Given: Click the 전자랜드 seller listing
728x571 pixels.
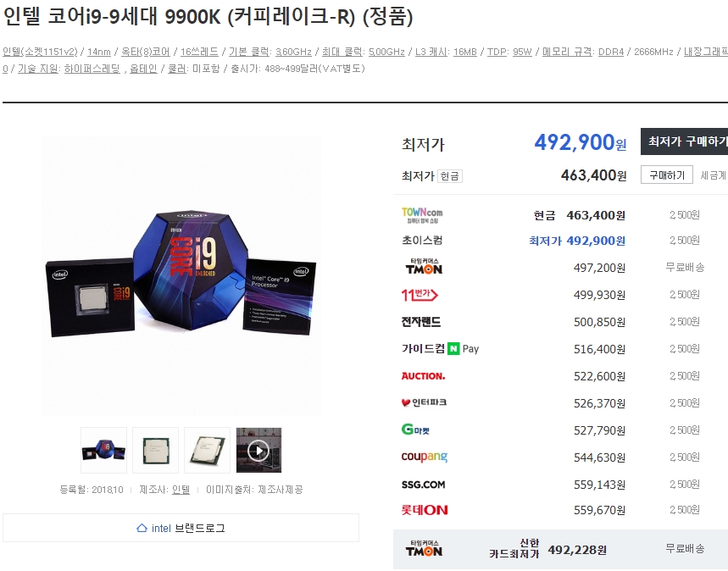Looking at the screenshot, I should pos(421,322).
